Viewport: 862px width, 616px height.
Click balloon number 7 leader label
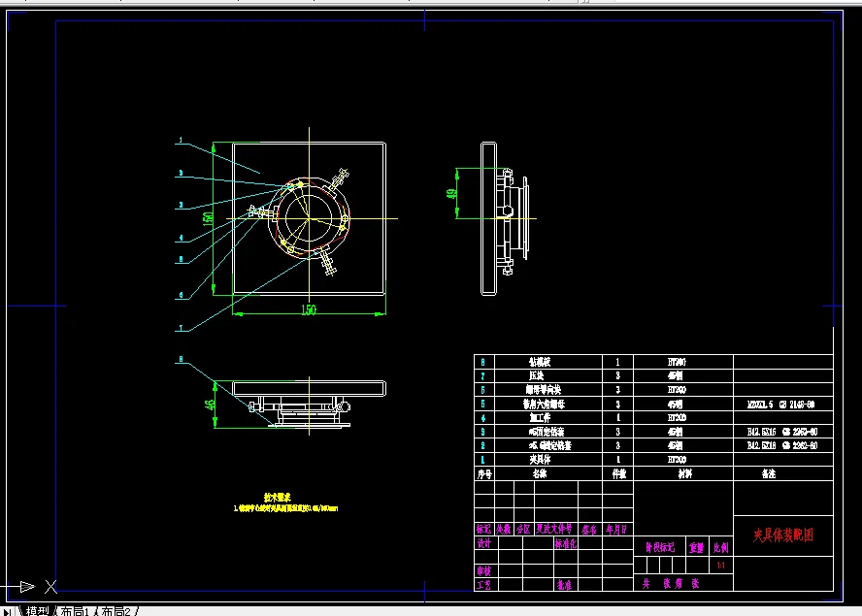click(x=181, y=328)
